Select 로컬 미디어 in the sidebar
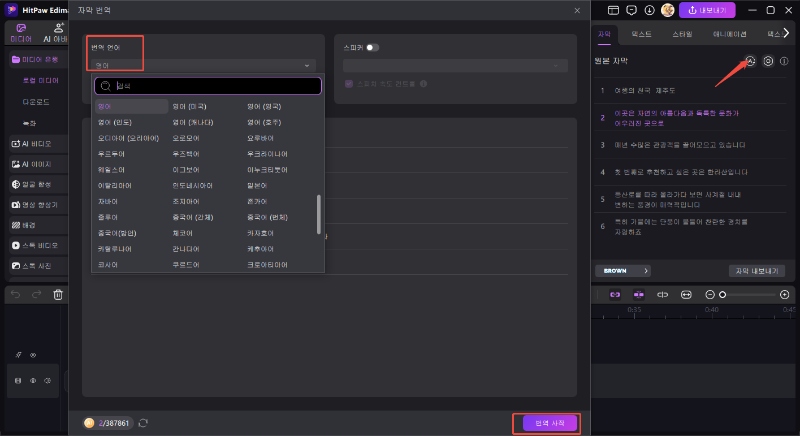The height and width of the screenshot is (436, 800). click(x=40, y=81)
